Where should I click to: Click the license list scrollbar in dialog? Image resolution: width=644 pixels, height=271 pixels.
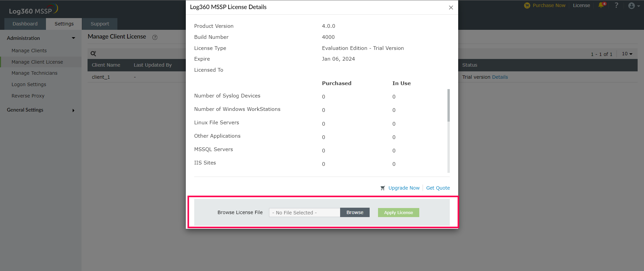click(x=448, y=105)
